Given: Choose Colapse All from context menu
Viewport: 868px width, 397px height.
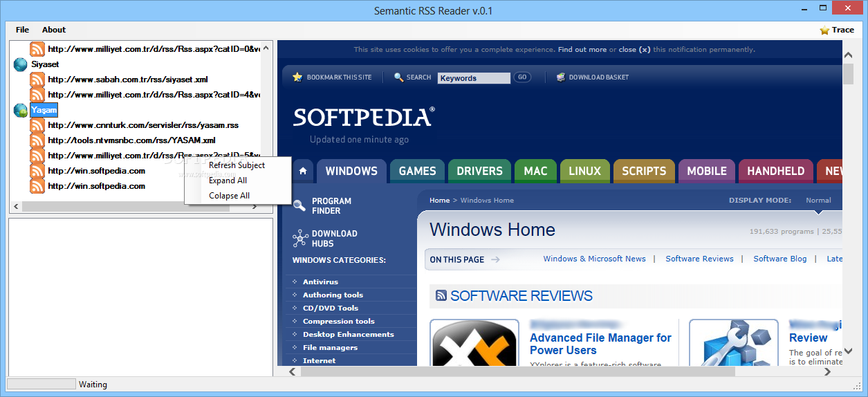Looking at the screenshot, I should (237, 196).
